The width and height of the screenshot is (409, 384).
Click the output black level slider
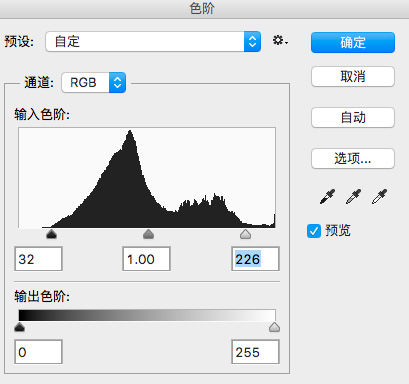20,327
